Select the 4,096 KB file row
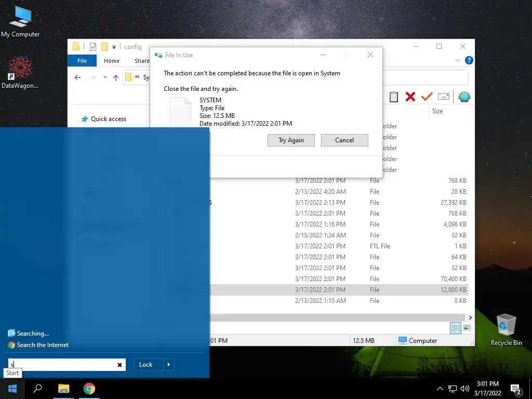This screenshot has width=532, height=399. pyautogui.click(x=338, y=224)
